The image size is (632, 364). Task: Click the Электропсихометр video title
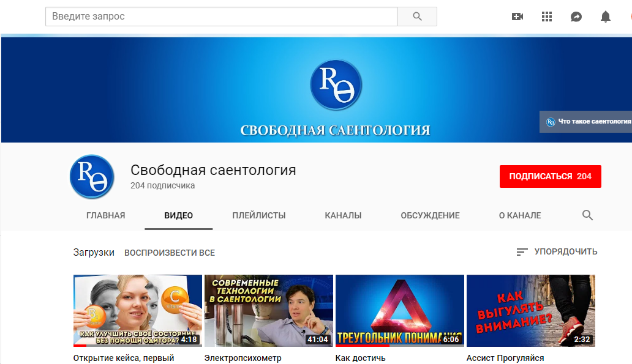pyautogui.click(x=243, y=358)
